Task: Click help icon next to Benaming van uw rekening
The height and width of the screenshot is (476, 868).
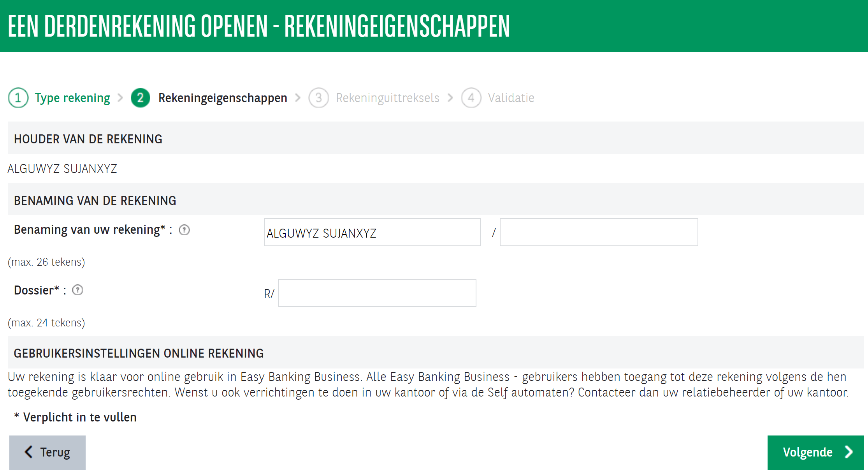Action: pos(184,230)
